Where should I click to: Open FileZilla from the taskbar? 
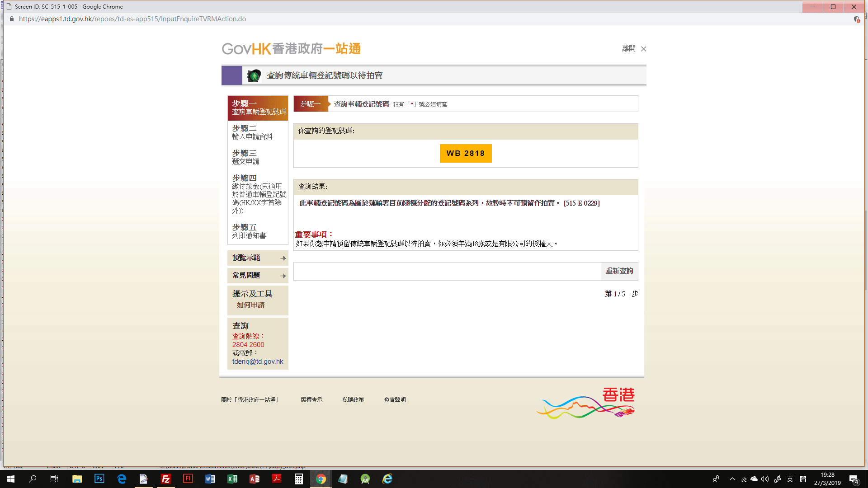(166, 479)
